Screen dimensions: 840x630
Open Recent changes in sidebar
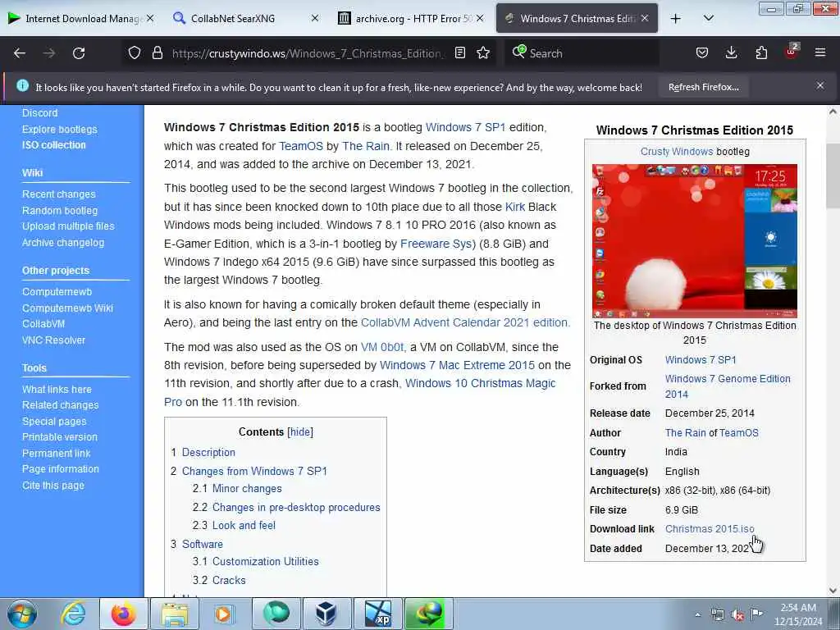(59, 194)
